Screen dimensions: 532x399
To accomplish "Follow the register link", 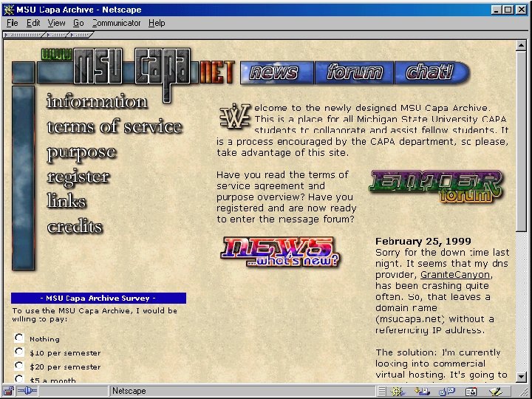I will pyautogui.click(x=78, y=177).
